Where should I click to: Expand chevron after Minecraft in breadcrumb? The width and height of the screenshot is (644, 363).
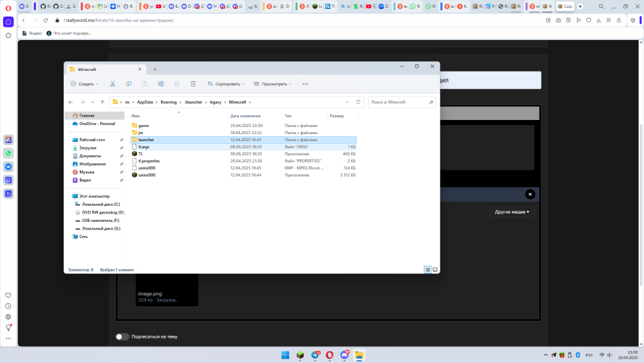point(250,102)
